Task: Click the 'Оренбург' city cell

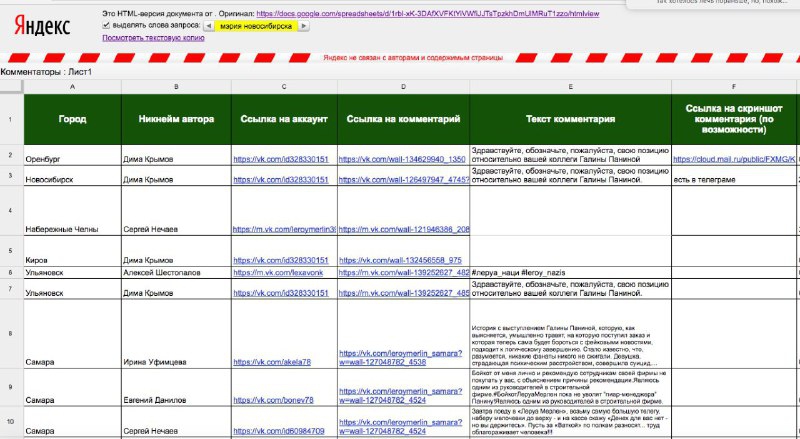Action: [x=72, y=155]
